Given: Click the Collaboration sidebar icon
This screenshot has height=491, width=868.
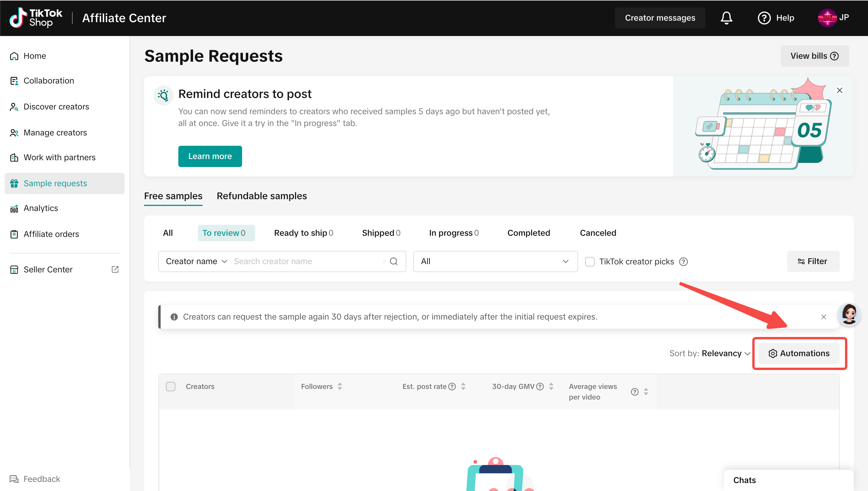Looking at the screenshot, I should [14, 81].
